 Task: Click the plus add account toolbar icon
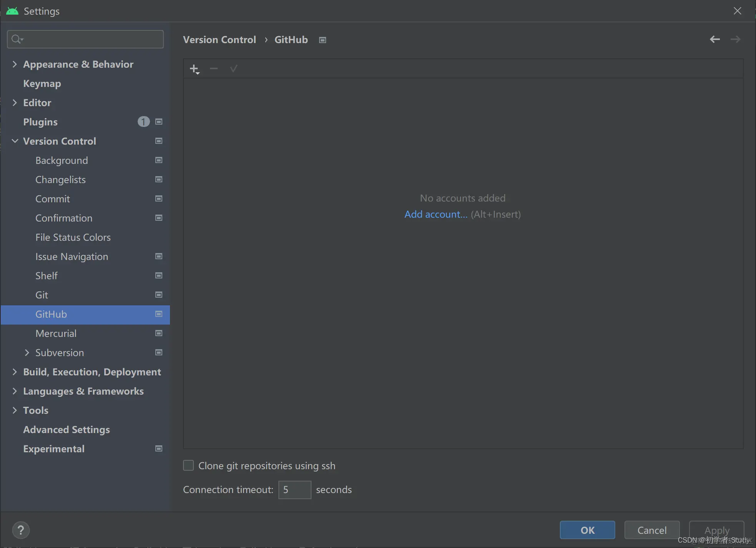194,69
